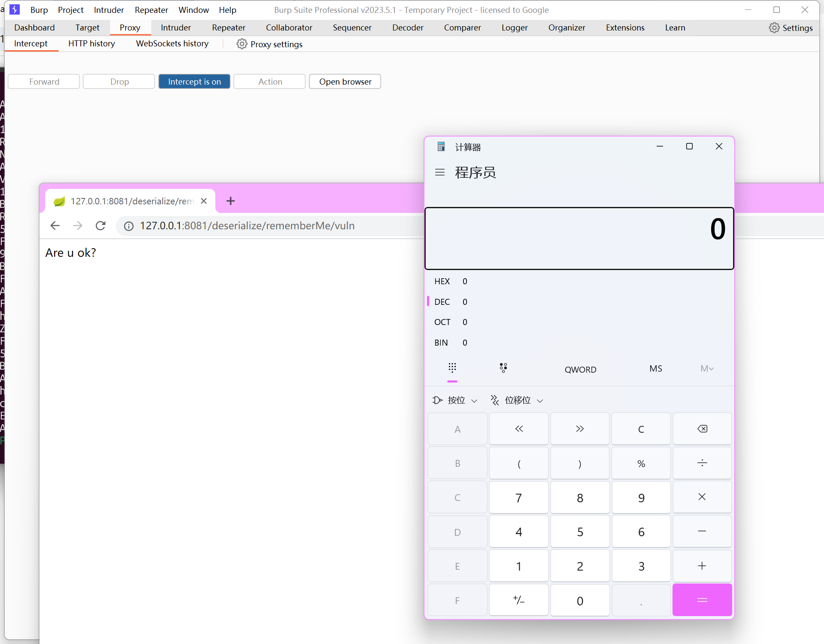Switch to bit toggling keypad icon

pyautogui.click(x=503, y=368)
